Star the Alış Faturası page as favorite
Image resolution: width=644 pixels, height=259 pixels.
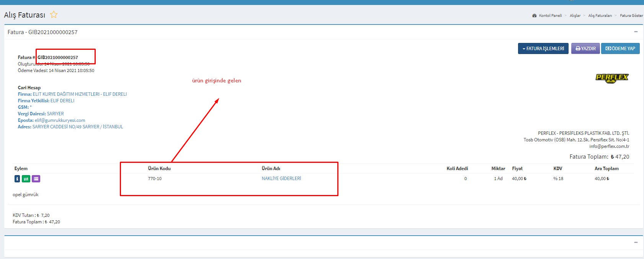pyautogui.click(x=54, y=15)
